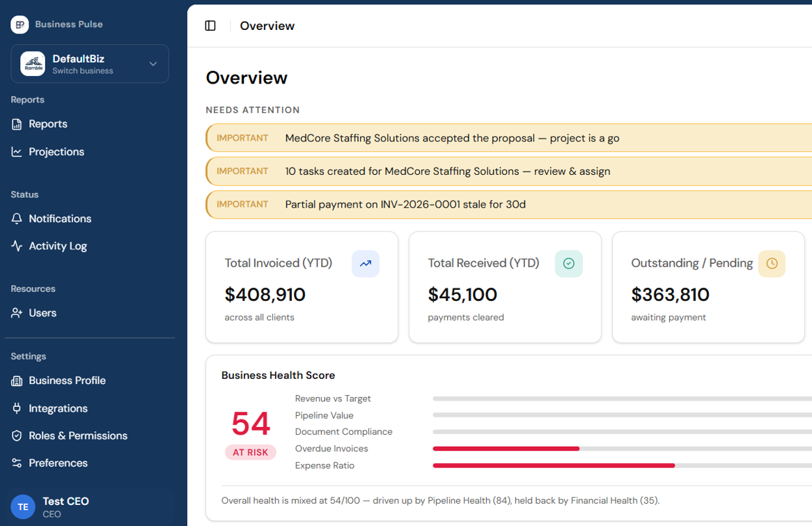
Task: Click the Business Pulse logo icon
Action: tap(19, 24)
